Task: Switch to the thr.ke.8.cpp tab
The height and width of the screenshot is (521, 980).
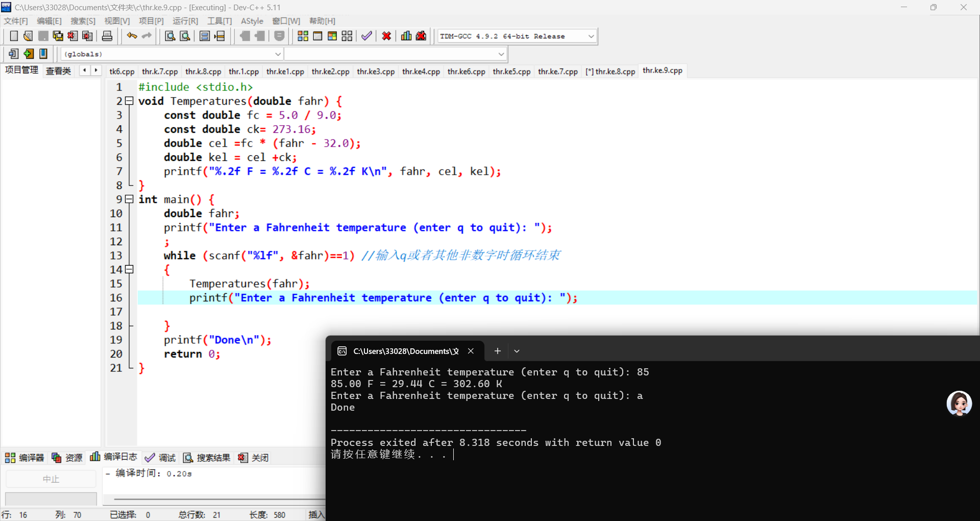Action: point(610,72)
